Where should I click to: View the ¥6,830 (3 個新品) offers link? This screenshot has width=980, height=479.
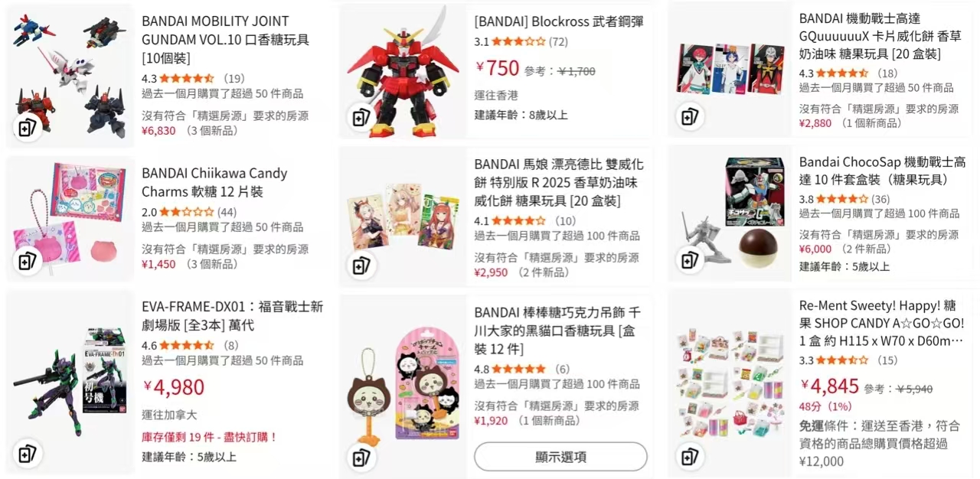point(189,131)
